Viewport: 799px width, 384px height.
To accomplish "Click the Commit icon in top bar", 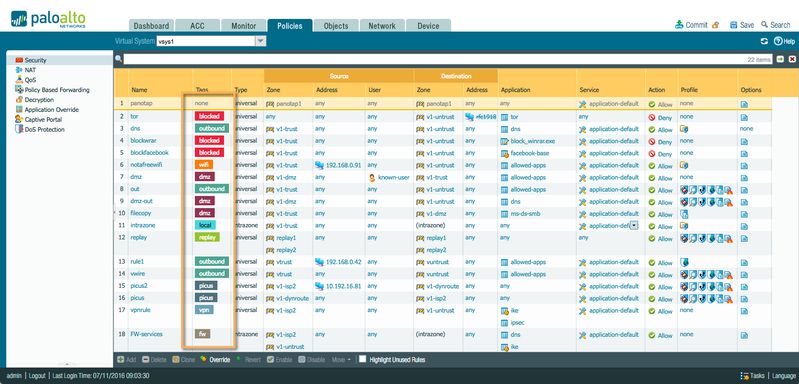I will coord(679,24).
